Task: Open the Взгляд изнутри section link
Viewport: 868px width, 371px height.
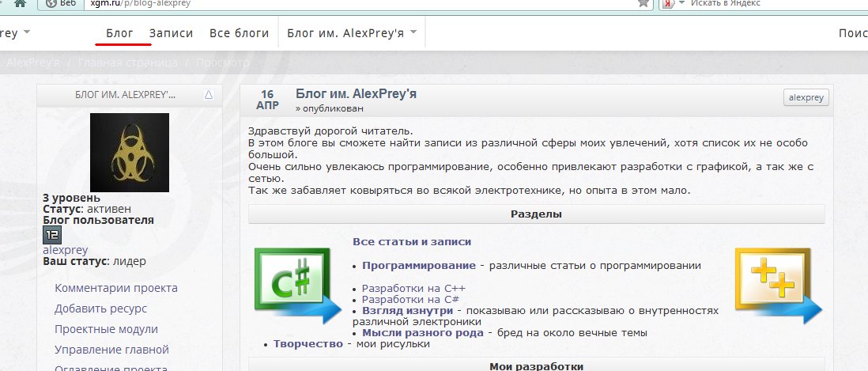Action: (407, 311)
